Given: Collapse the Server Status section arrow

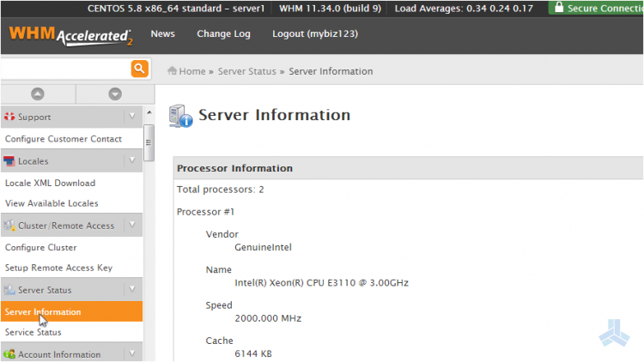Looking at the screenshot, I should [132, 289].
